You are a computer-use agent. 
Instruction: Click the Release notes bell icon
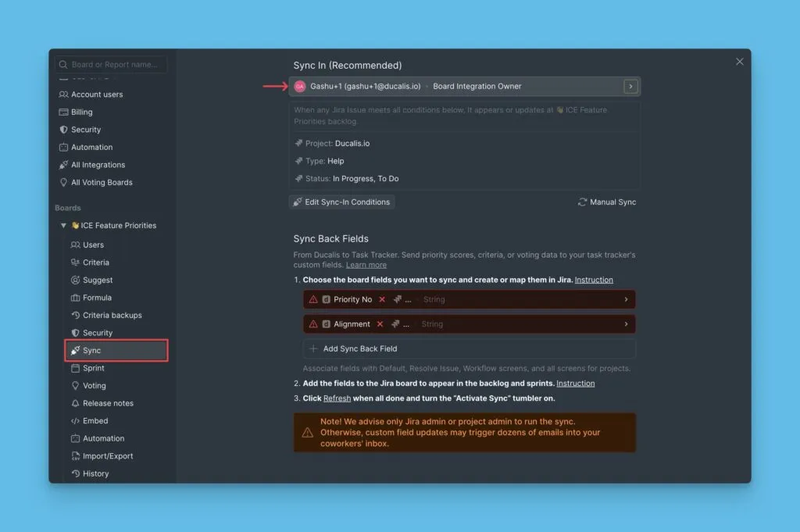[76, 403]
